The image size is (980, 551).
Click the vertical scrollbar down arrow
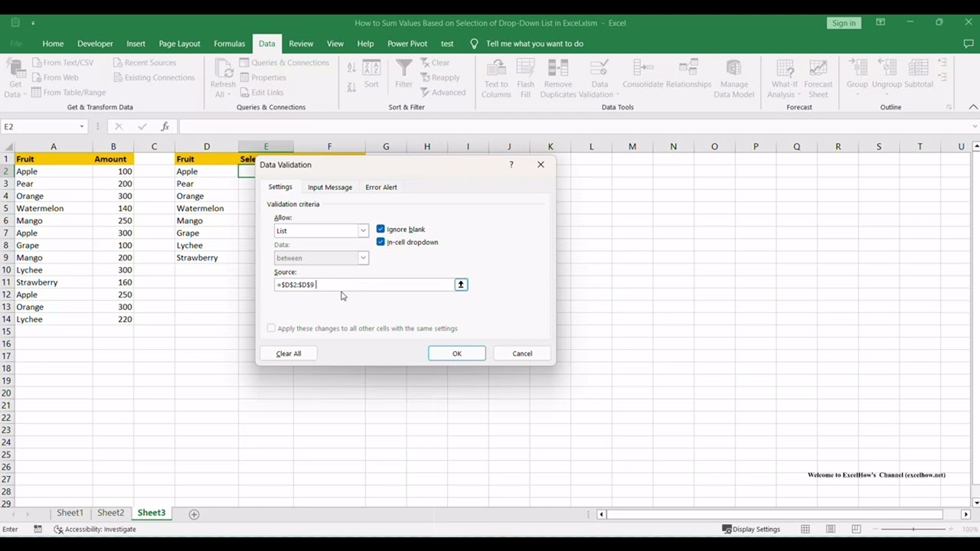tap(976, 502)
